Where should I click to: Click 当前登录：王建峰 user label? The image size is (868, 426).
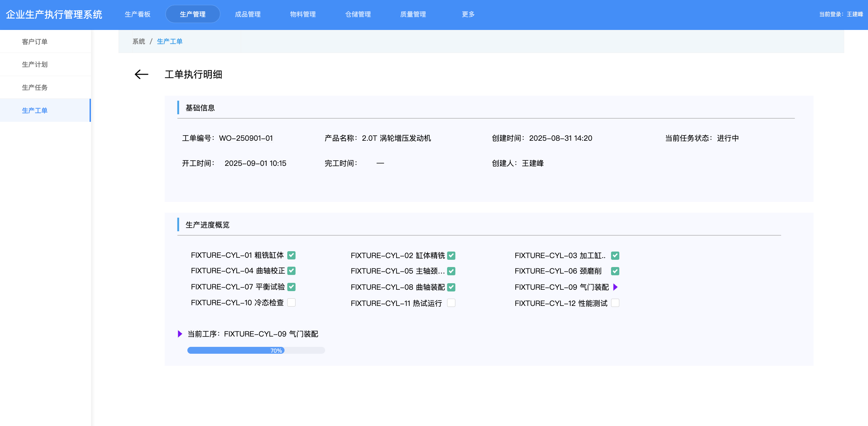point(841,14)
